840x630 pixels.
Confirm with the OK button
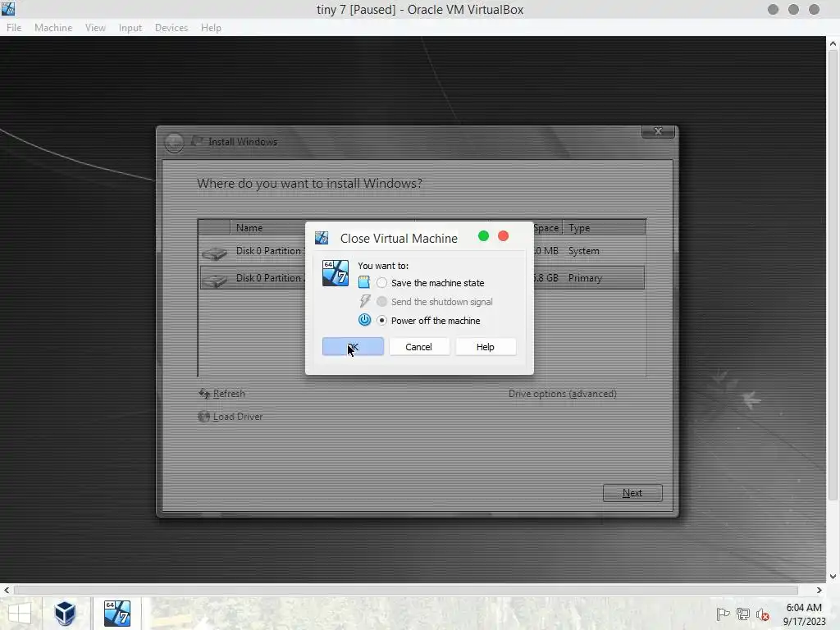click(353, 347)
